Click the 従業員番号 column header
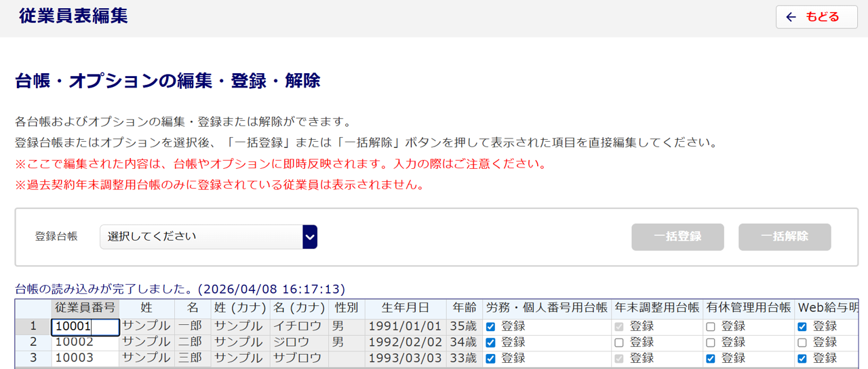Viewport: 868px width, 369px height. tap(85, 308)
